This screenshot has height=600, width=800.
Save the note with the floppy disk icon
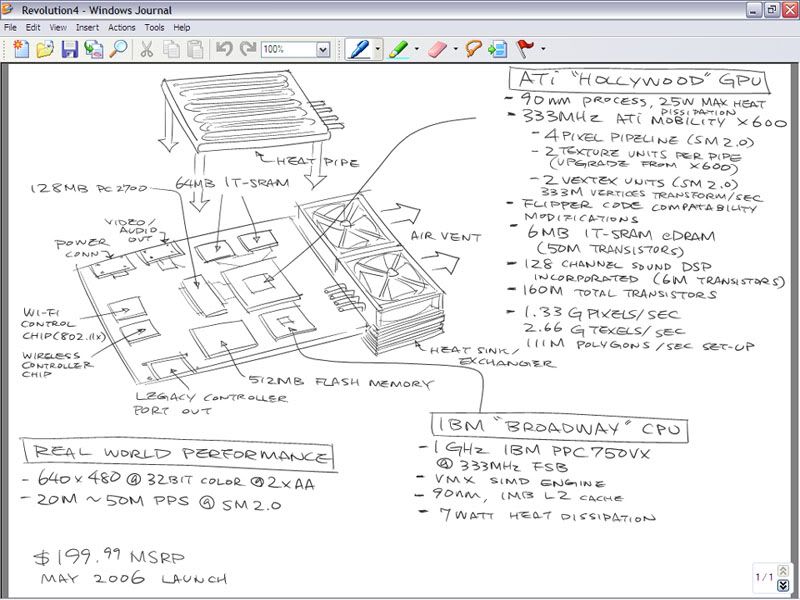[70, 49]
